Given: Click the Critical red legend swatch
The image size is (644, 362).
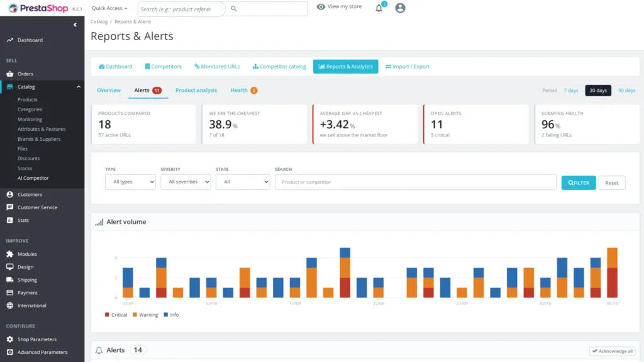Looking at the screenshot, I should point(107,315).
